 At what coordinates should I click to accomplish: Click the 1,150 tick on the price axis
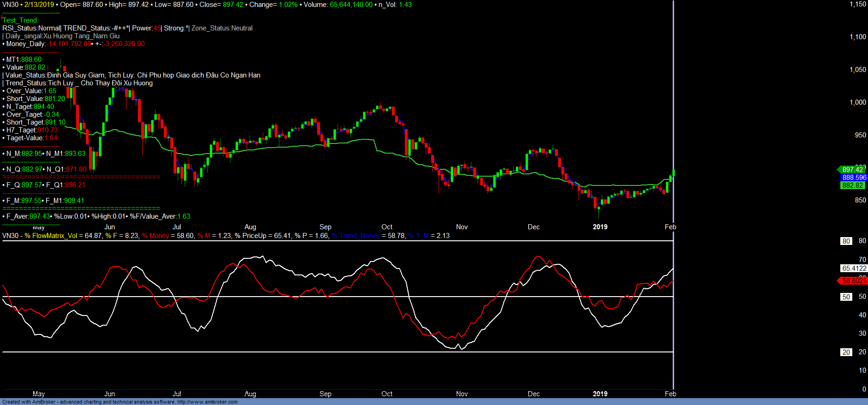(x=858, y=4)
